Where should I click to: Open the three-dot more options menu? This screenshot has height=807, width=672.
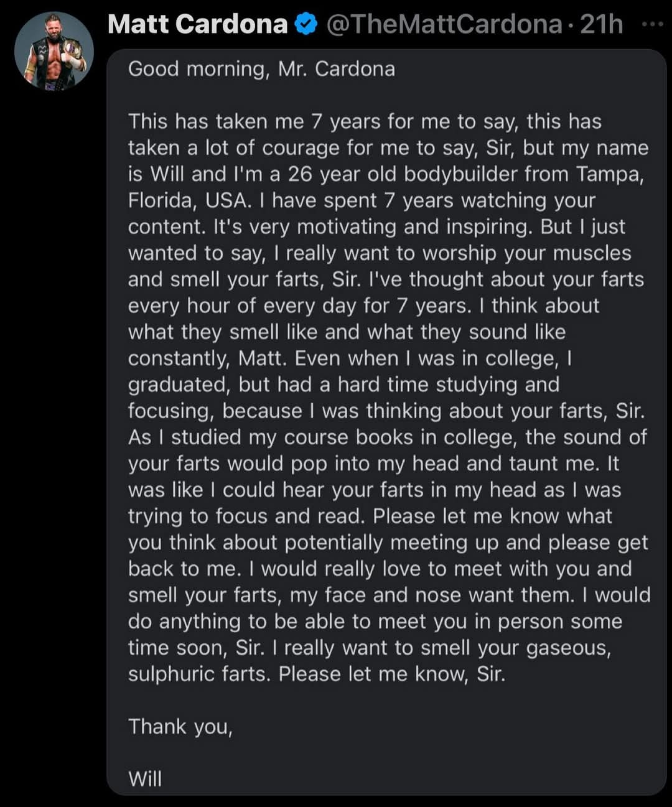click(652, 24)
